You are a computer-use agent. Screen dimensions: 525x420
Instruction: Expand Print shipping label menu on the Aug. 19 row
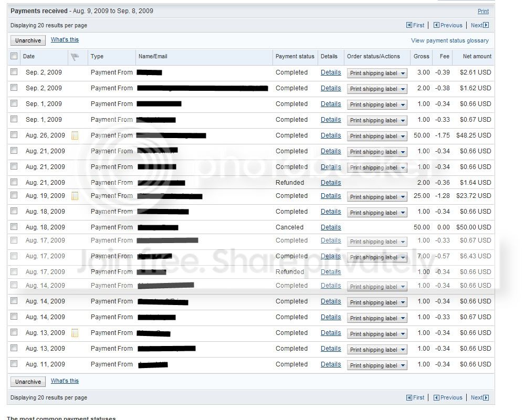pos(377,197)
